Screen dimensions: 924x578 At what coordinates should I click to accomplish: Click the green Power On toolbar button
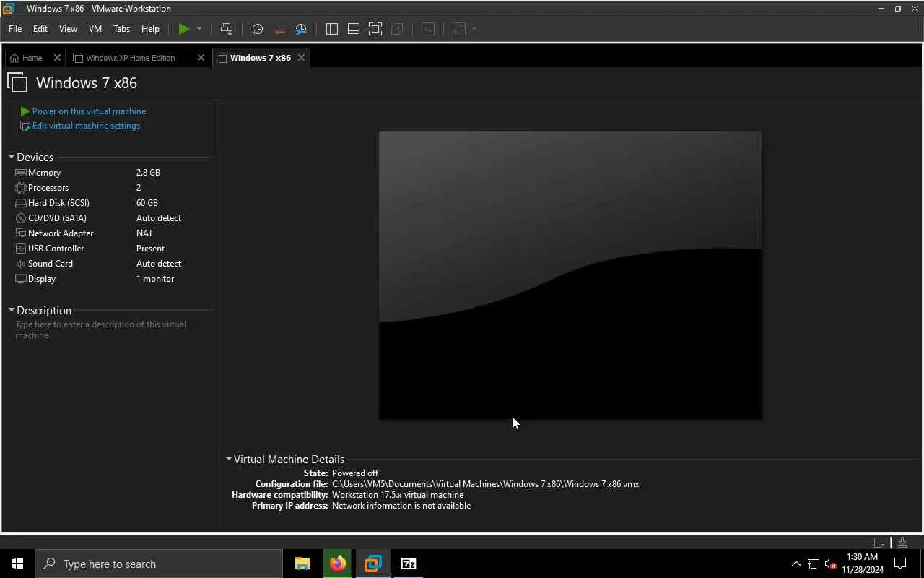[x=184, y=29]
